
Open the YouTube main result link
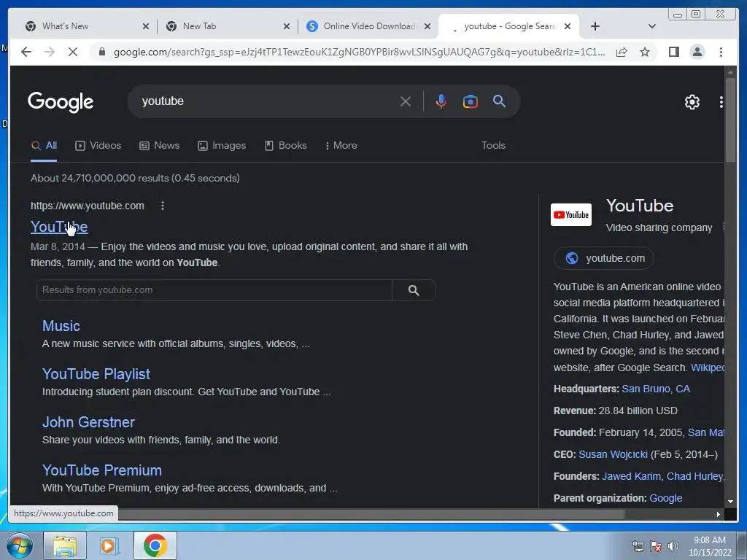59,227
